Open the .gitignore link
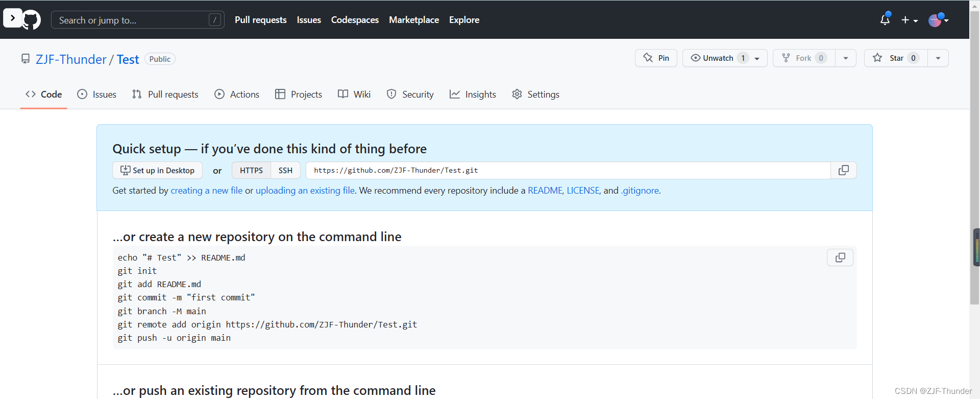Viewport: 980px width, 399px height. coord(640,191)
